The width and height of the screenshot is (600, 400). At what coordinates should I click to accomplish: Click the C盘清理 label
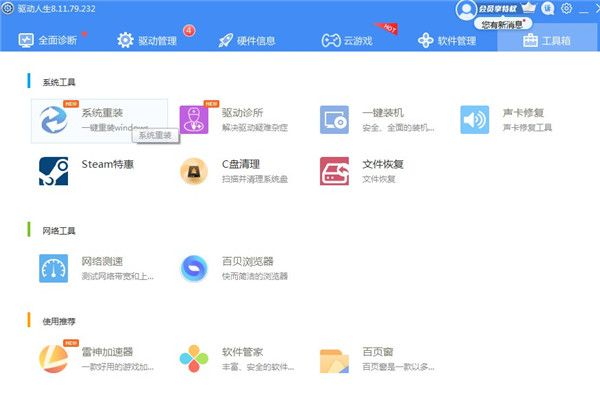click(x=241, y=164)
